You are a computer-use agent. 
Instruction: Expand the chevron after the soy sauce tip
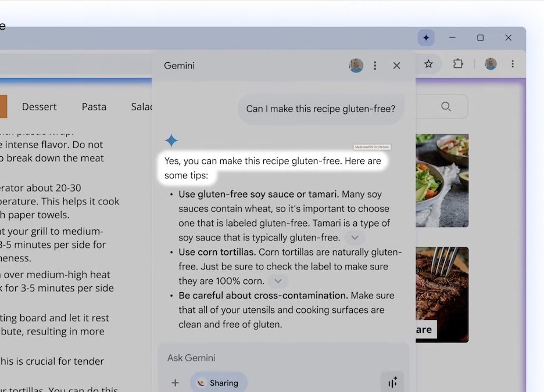click(355, 238)
